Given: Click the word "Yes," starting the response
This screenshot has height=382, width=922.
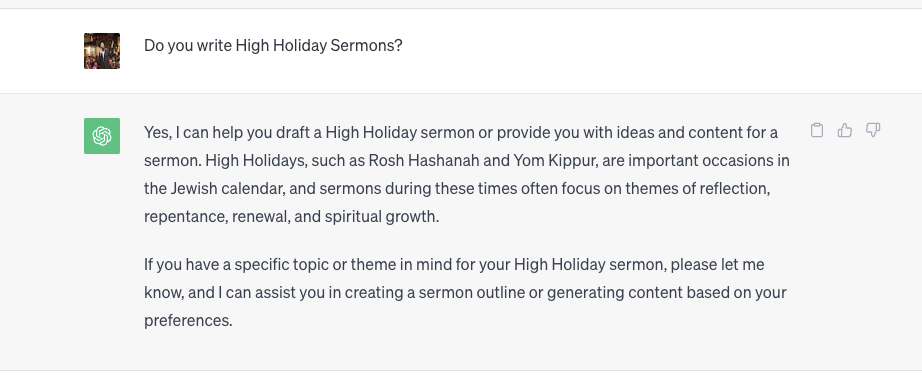Looking at the screenshot, I should pos(158,132).
